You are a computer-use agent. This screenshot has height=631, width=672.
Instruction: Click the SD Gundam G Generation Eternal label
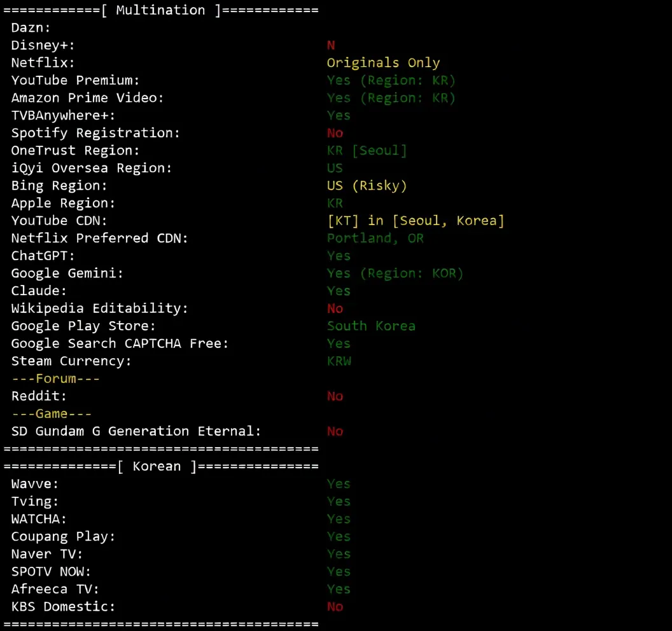(x=136, y=431)
